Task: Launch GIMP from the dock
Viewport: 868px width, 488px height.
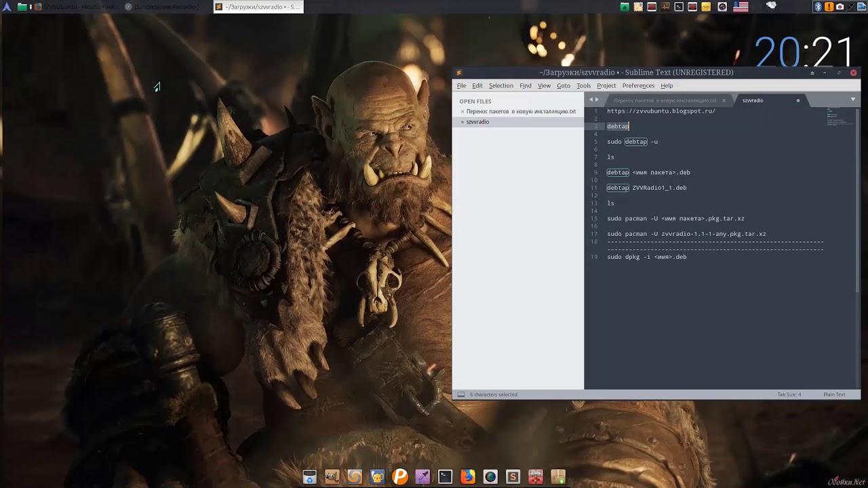Action: (x=332, y=476)
